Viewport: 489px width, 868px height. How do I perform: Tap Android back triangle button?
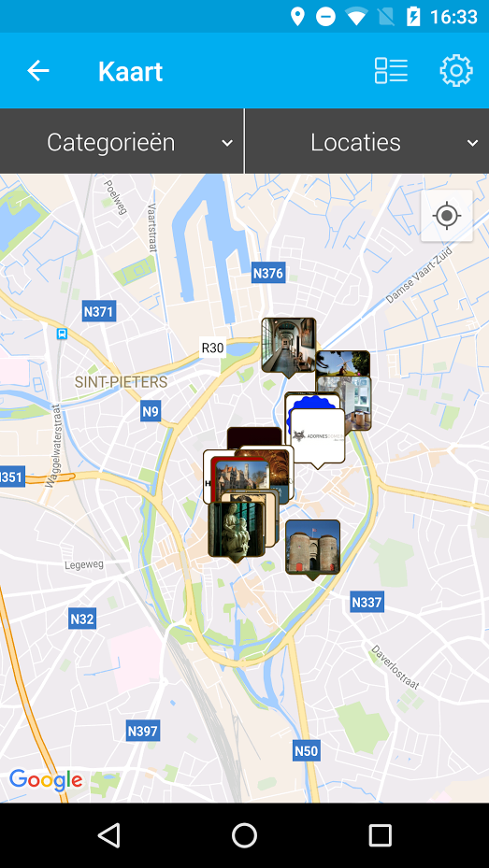pos(108,835)
